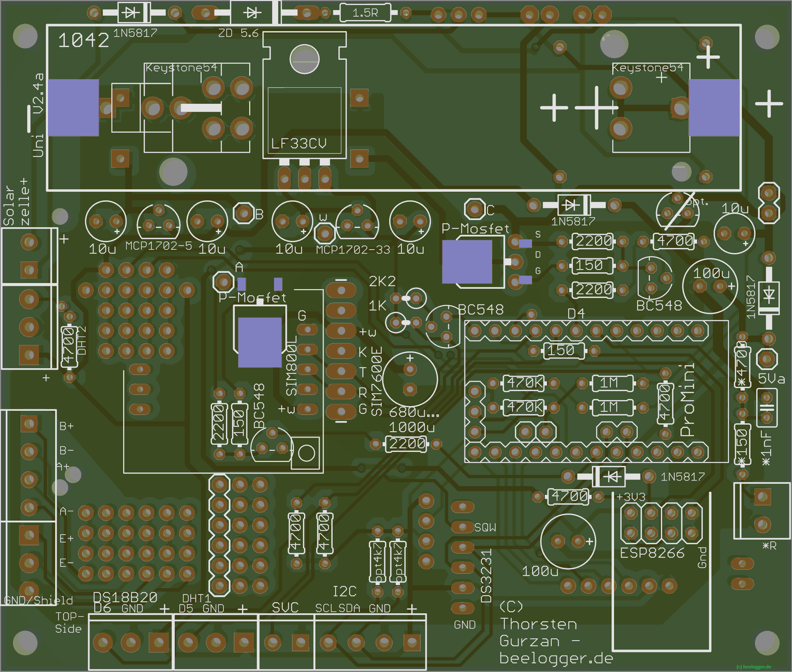
Task: Click the right battery holder blue pad
Action: [x=714, y=108]
